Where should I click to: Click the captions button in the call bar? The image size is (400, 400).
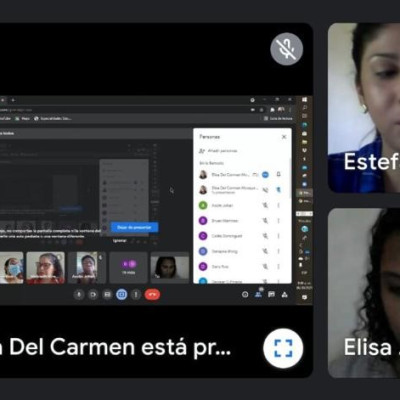click(107, 295)
